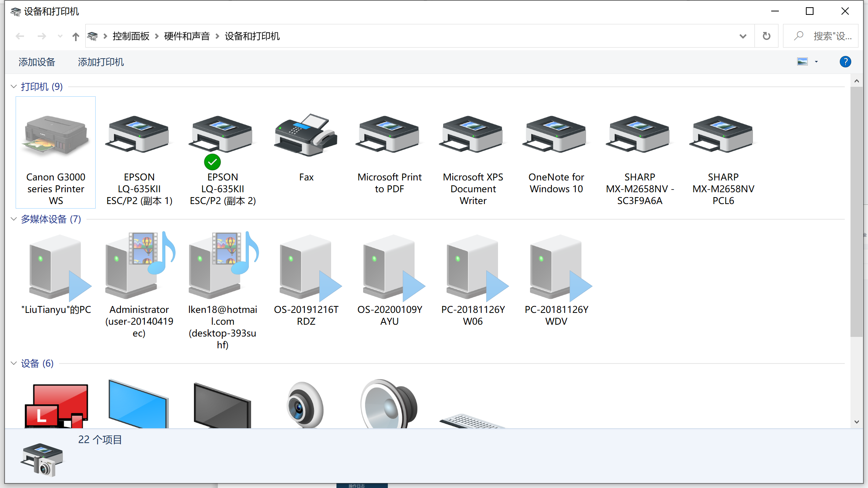Expand chevron before 控制面板 breadcrumb
Screen dimensions: 868x488
tap(105, 36)
